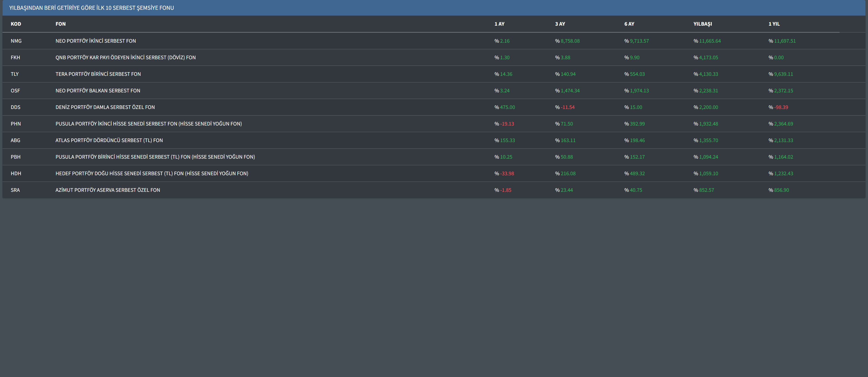
Task: Click the PHN fund code
Action: pos(16,124)
